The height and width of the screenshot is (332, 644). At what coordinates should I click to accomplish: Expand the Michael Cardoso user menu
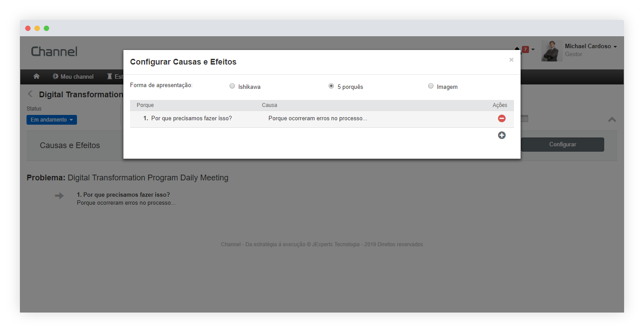tap(590, 46)
